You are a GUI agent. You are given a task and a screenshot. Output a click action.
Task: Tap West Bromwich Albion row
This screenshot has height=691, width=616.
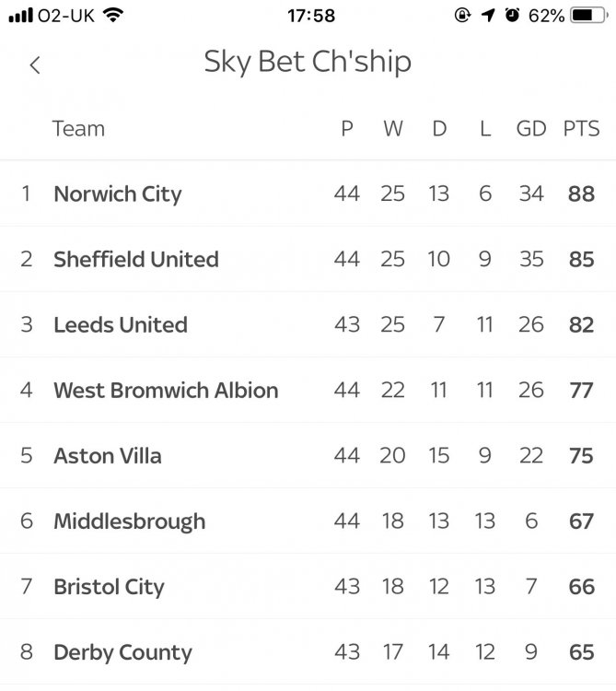(166, 390)
